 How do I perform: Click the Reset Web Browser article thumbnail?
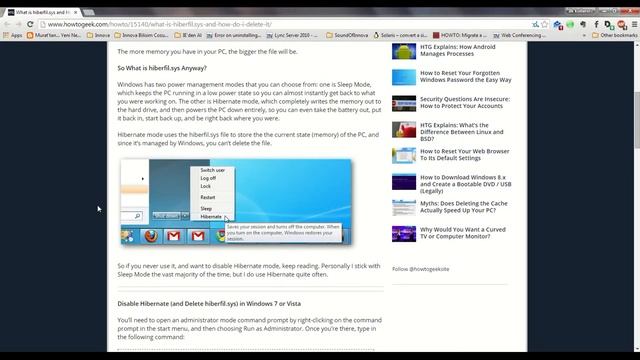coord(404,156)
